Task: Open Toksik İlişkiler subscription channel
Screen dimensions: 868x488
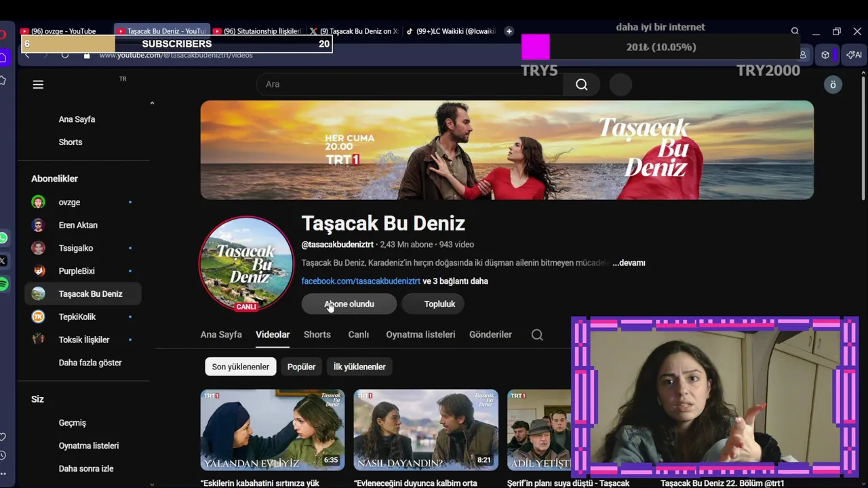Action: (x=83, y=340)
